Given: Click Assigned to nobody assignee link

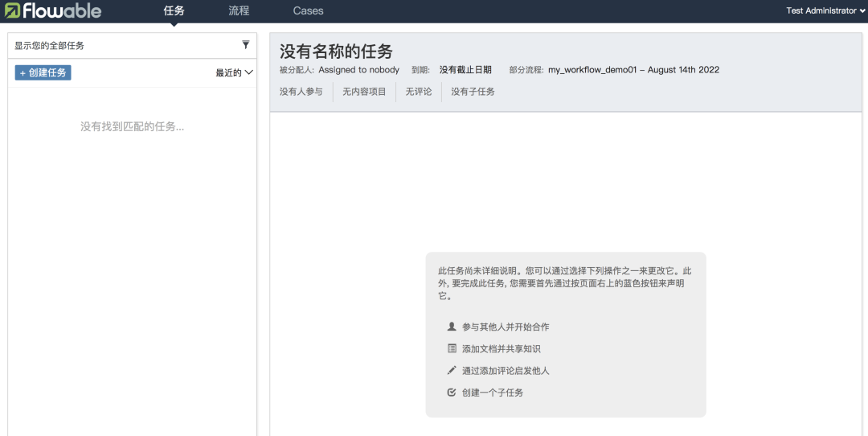Looking at the screenshot, I should click(x=358, y=70).
